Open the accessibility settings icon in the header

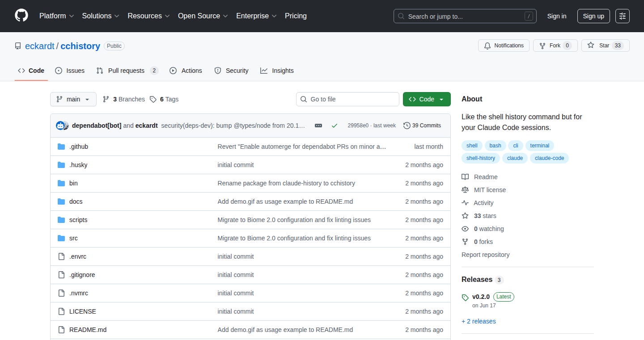pyautogui.click(x=622, y=16)
